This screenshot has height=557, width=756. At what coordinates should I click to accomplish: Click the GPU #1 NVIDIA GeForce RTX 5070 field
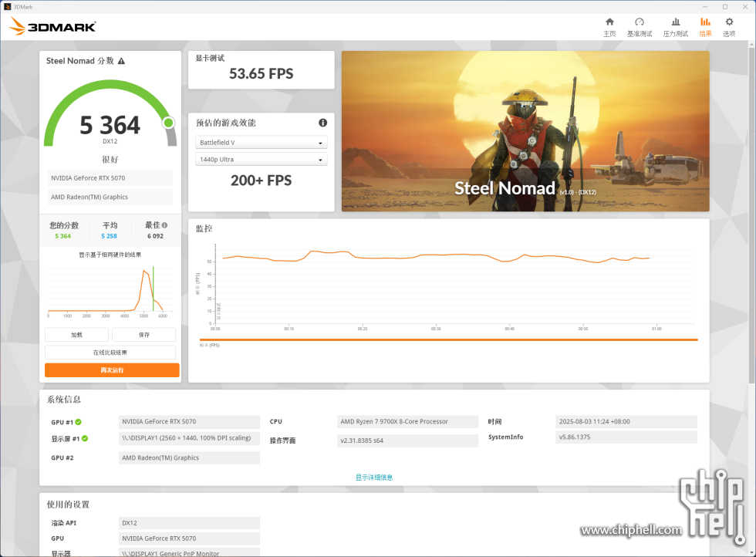pyautogui.click(x=189, y=421)
